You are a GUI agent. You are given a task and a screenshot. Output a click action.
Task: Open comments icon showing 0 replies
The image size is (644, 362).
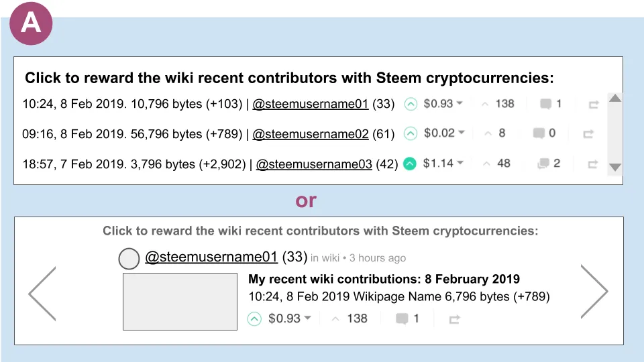pos(539,133)
